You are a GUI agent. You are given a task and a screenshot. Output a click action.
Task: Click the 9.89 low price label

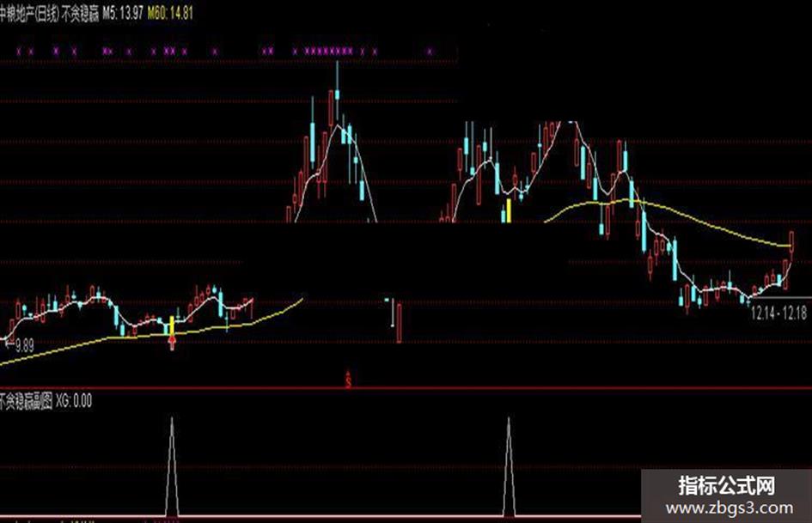(x=24, y=345)
